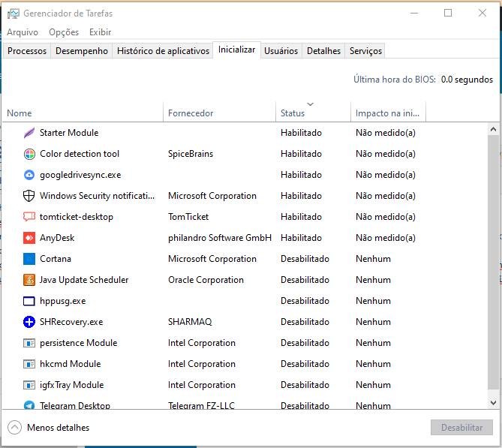Switch to the Usuários tab
This screenshot has height=448, width=502.
[x=281, y=51]
